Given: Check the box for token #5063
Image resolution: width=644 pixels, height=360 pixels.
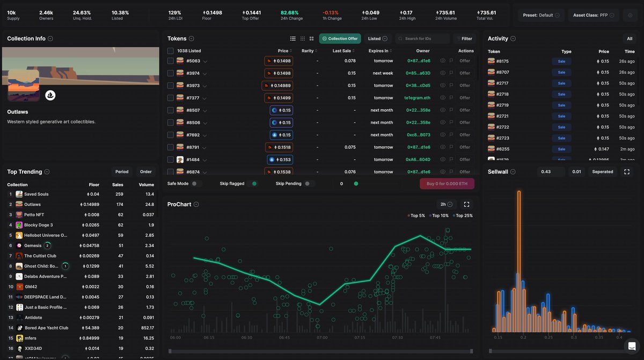Looking at the screenshot, I should click(x=171, y=61).
